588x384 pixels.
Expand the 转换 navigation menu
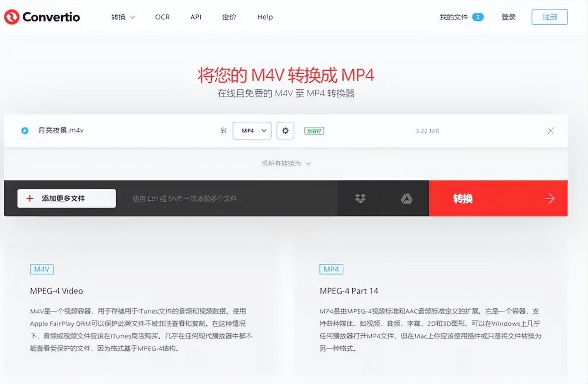coord(123,17)
